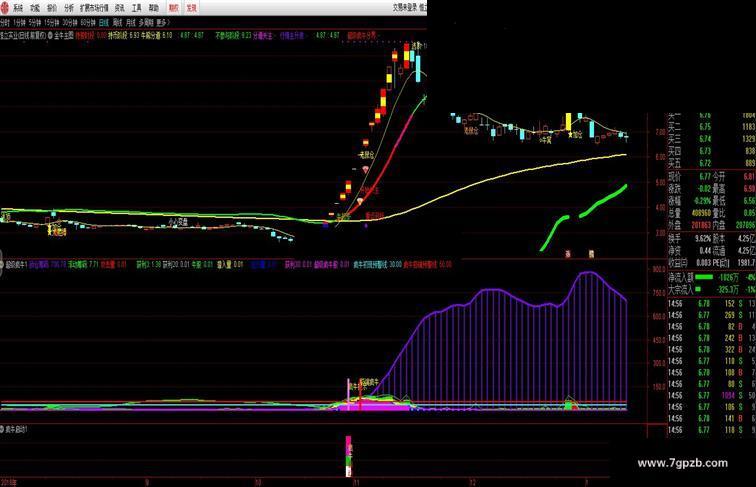The height and width of the screenshot is (487, 756).
Task: Click the circle icon beside 疯牛启动1
Action: (1, 429)
